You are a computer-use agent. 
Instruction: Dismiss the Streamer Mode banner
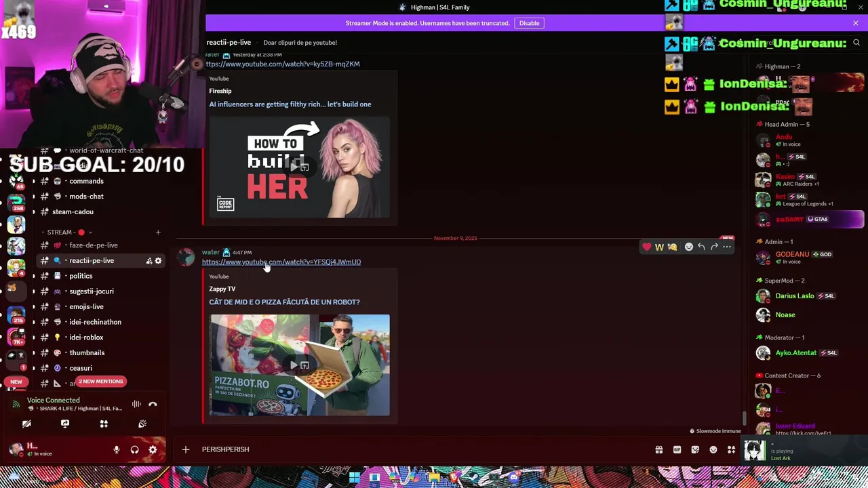coord(856,23)
